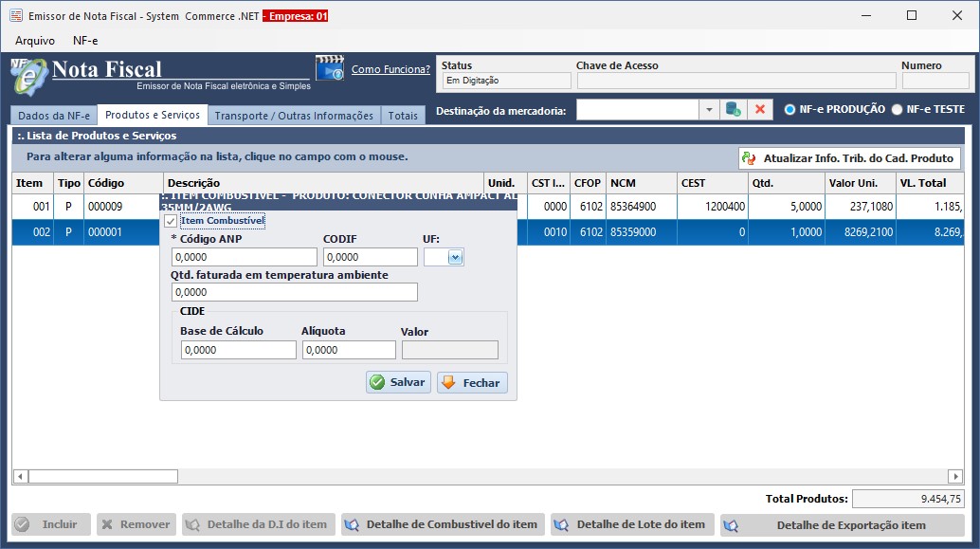Open Destinação da mercadoria dropdown
This screenshot has width=980, height=549.
click(x=709, y=110)
